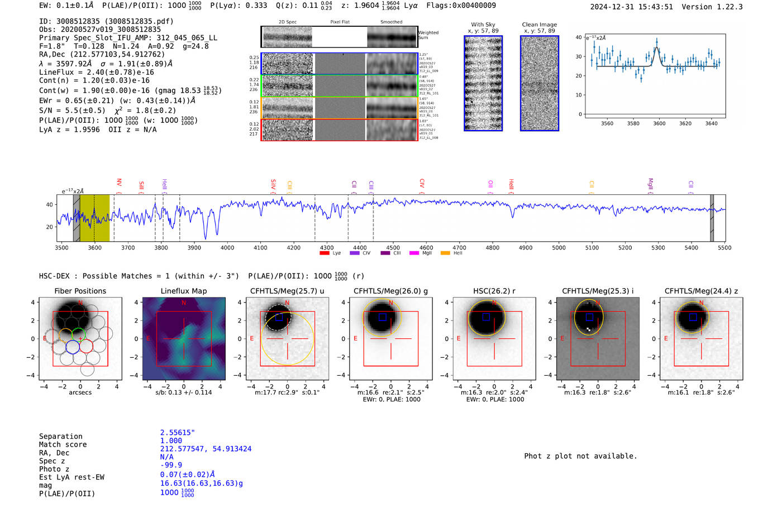
Task: Select the Weighted Sum 2D spectrum row
Action: 339,37
